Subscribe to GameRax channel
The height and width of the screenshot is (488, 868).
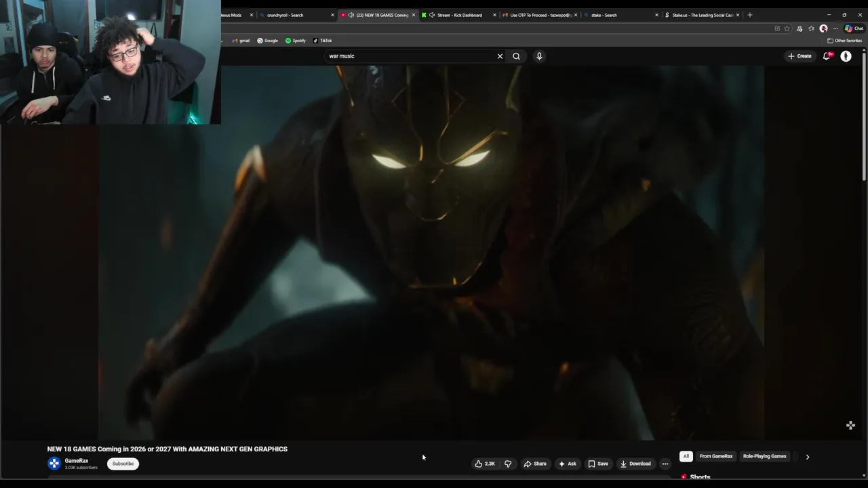pos(123,464)
